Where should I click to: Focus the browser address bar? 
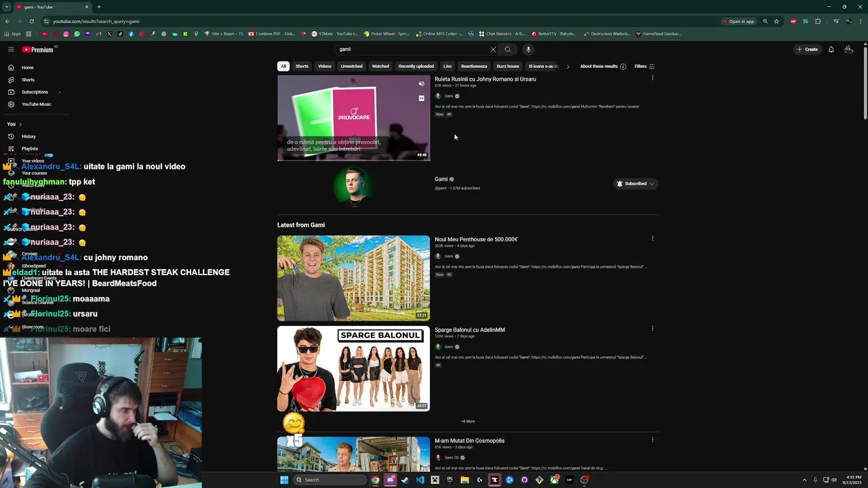click(380, 21)
